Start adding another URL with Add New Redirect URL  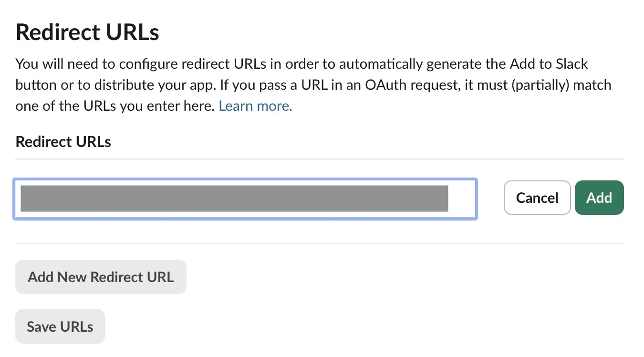101,277
